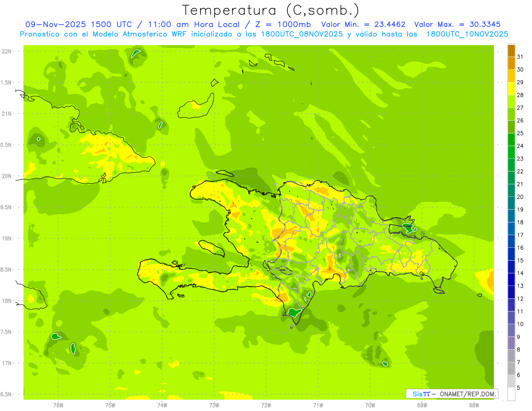The height and width of the screenshot is (411, 532).
Task: Click the "75W" longitude axis label
Action: [110, 405]
